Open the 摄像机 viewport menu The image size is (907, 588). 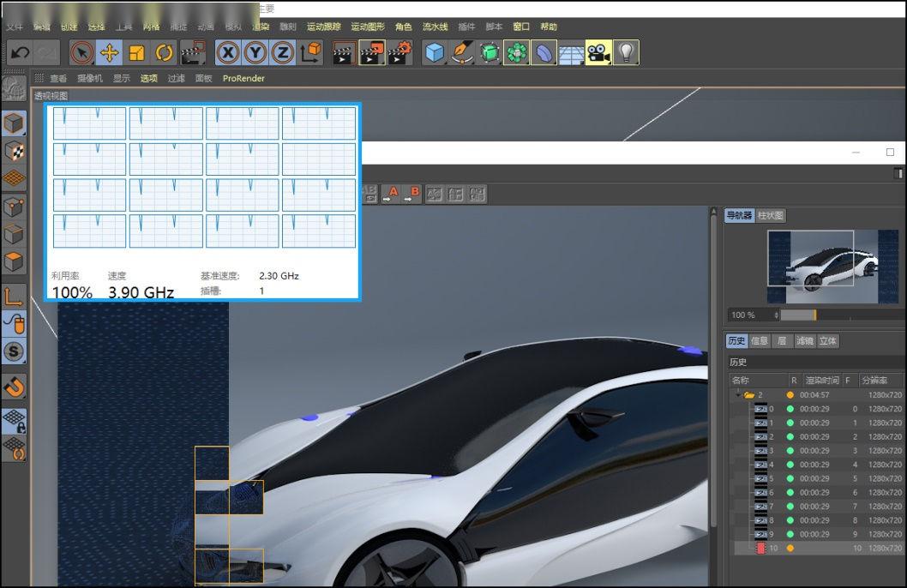(x=89, y=78)
